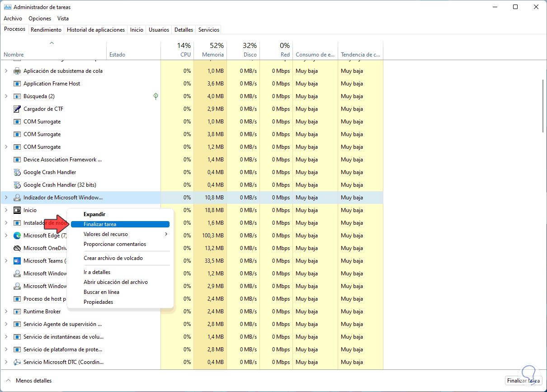Screen dimensions: 547x392
Task: Sort by the Red column header
Action: coord(276,50)
